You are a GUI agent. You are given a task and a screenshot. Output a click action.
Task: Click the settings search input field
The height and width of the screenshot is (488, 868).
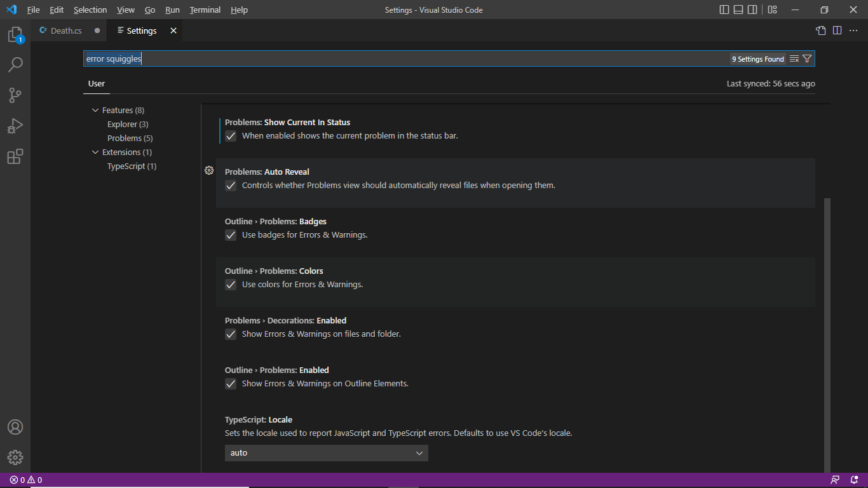pos(407,59)
